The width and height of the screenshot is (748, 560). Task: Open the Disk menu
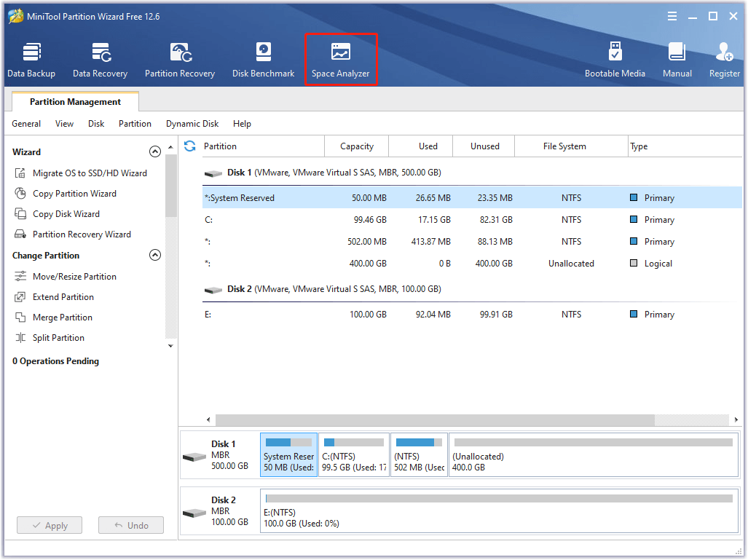(96, 124)
